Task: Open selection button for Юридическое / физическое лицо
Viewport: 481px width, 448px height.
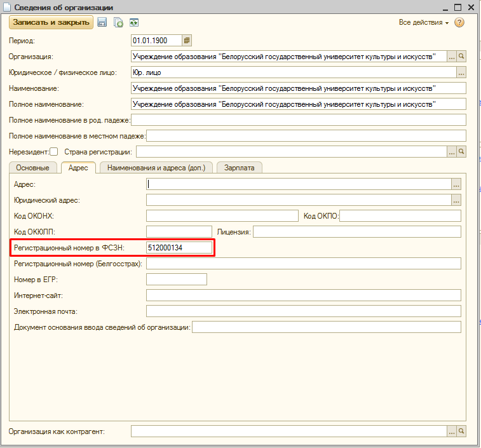Action: [462, 72]
